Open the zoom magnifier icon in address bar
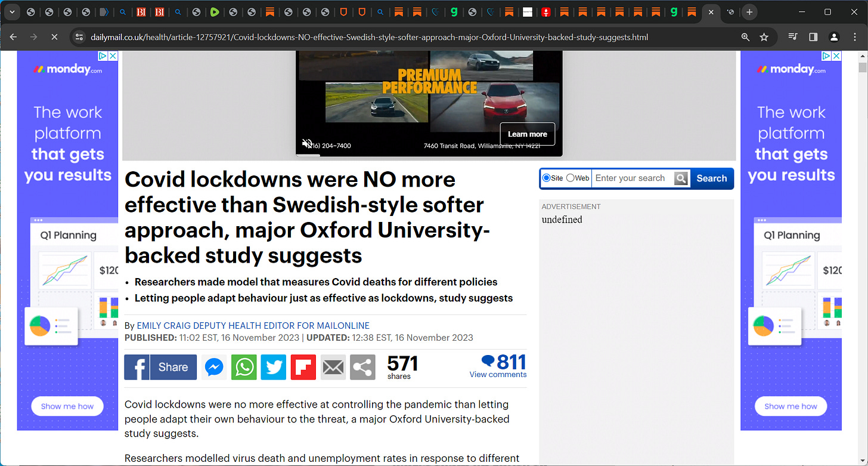868x466 pixels. click(745, 37)
